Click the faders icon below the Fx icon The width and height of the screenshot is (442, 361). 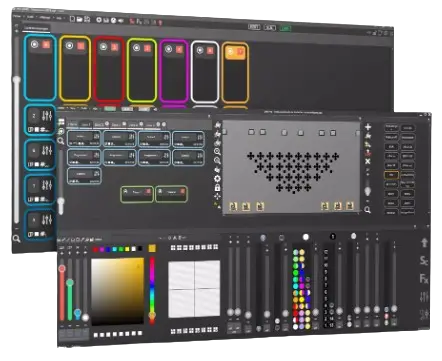(x=424, y=296)
